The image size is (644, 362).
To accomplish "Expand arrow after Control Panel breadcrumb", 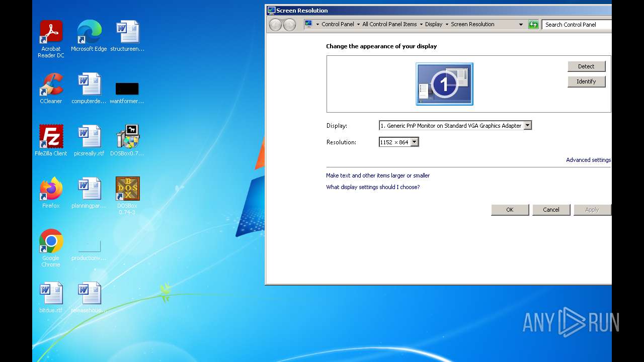I will click(358, 25).
